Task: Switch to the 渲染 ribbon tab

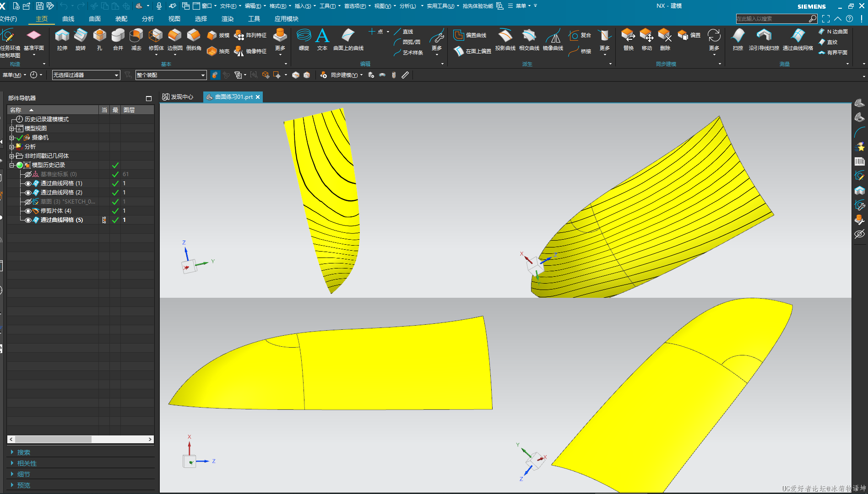Action: point(228,19)
